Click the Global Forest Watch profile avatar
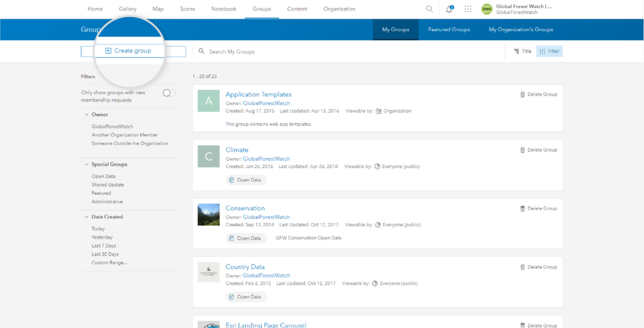Screen dimensions: 644x328 click(x=487, y=9)
